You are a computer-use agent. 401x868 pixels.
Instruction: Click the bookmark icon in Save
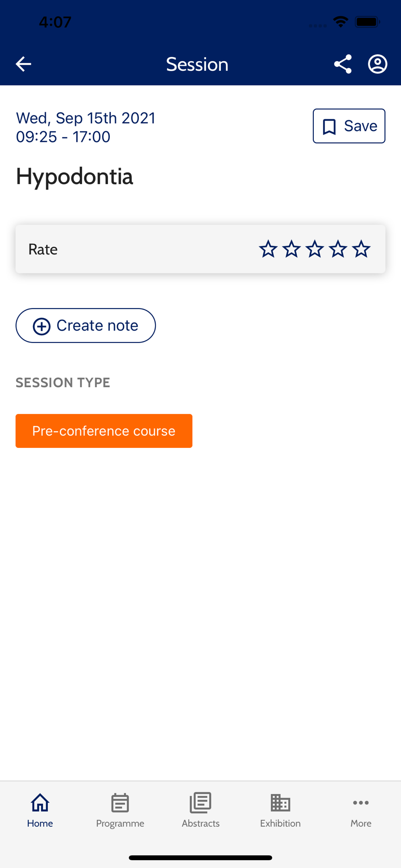[x=329, y=127]
